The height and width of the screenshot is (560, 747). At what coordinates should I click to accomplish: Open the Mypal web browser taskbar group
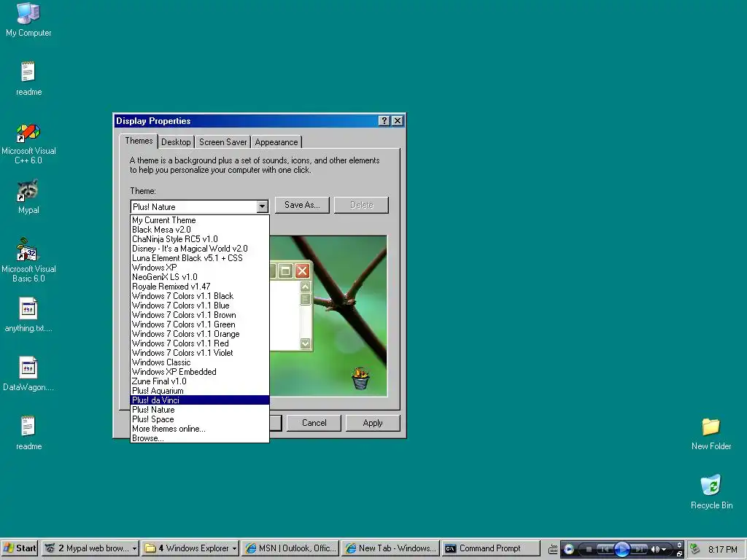(x=90, y=548)
